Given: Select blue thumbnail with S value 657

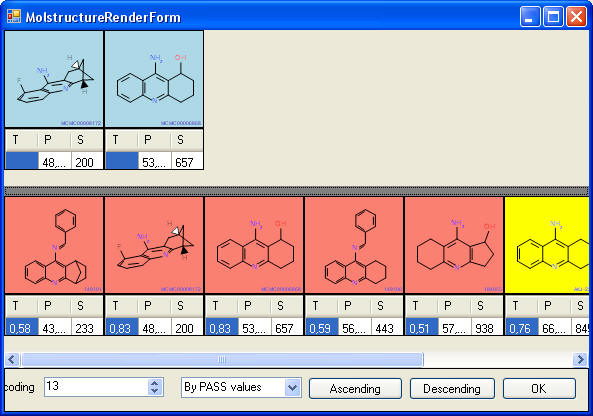Looking at the screenshot, I should tap(154, 79).
